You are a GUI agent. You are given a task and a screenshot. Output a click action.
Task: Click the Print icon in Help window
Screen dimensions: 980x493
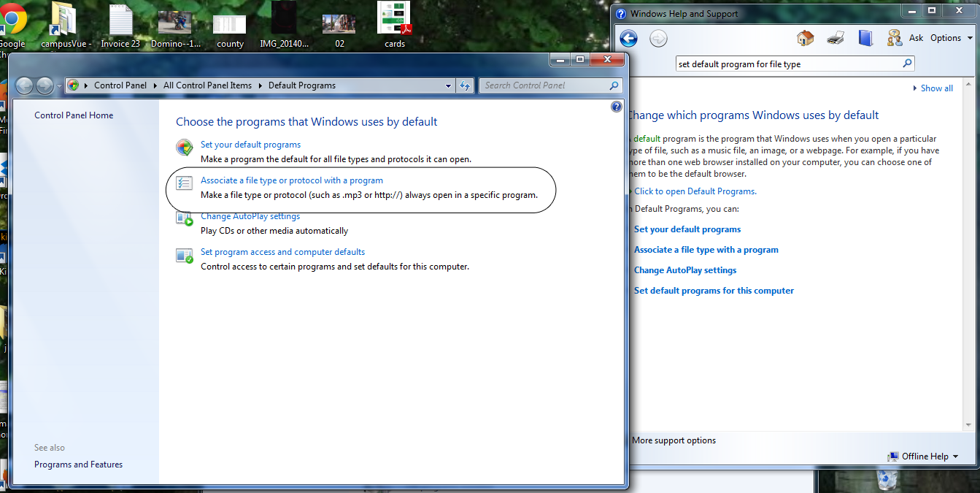836,38
